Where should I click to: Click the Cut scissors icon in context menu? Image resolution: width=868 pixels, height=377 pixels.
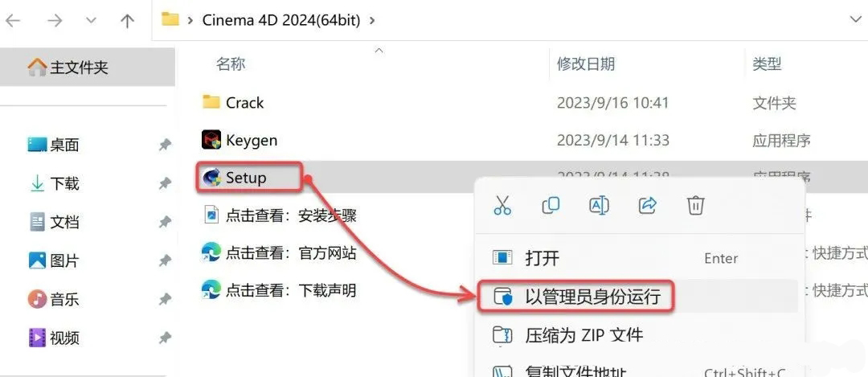pos(502,206)
